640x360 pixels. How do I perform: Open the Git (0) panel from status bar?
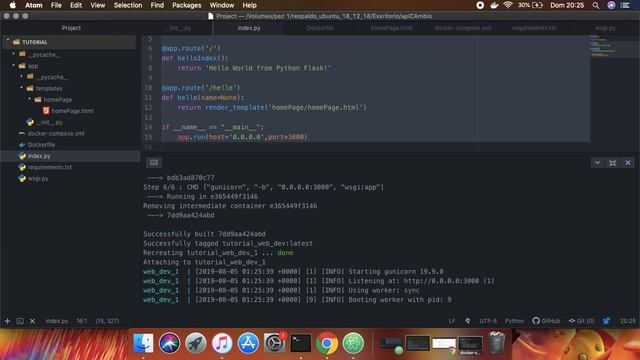pos(582,321)
